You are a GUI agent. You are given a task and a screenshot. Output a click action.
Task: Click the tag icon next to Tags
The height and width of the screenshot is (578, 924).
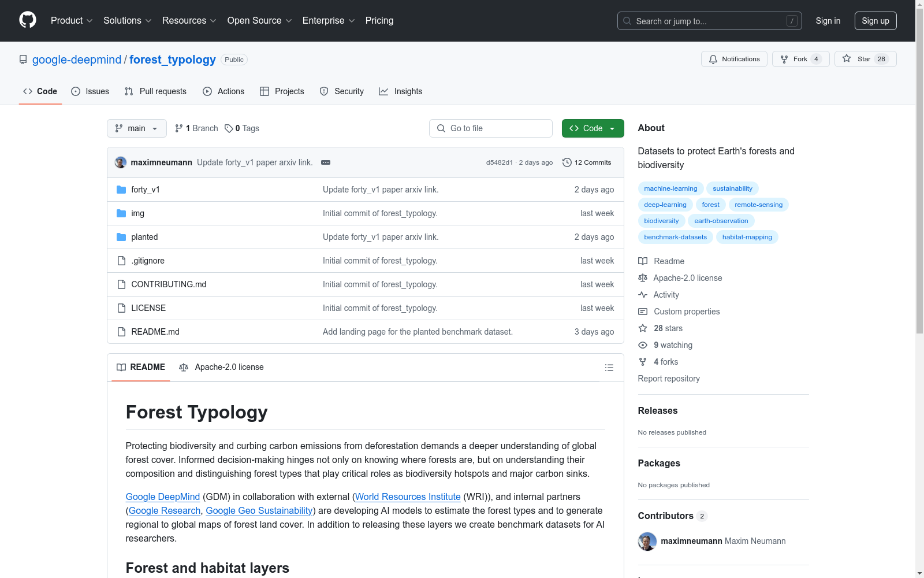pos(229,128)
